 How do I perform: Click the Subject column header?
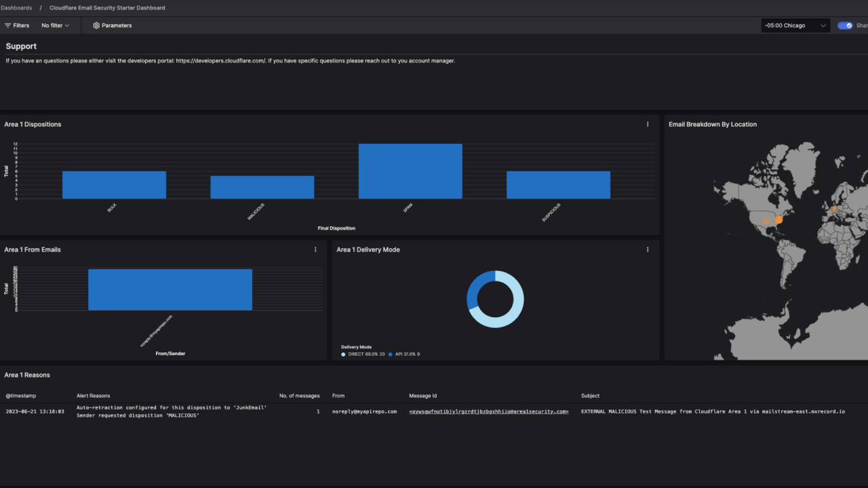[x=591, y=396]
